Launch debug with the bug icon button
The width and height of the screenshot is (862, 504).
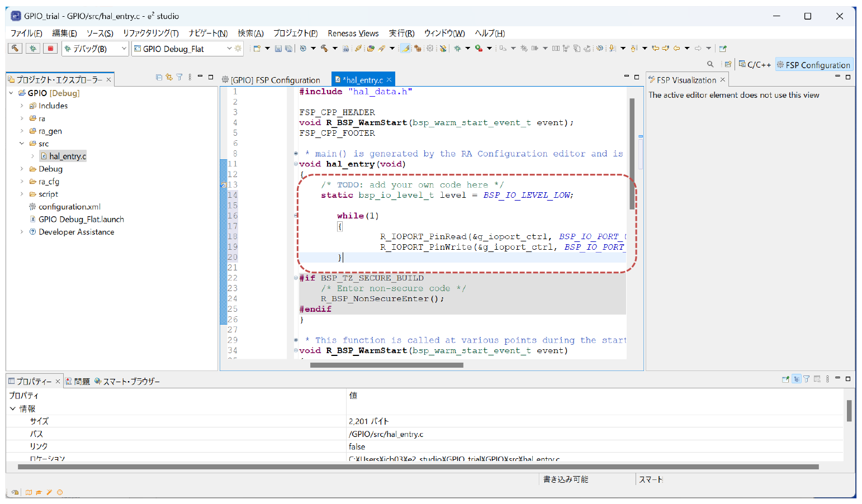click(x=33, y=49)
